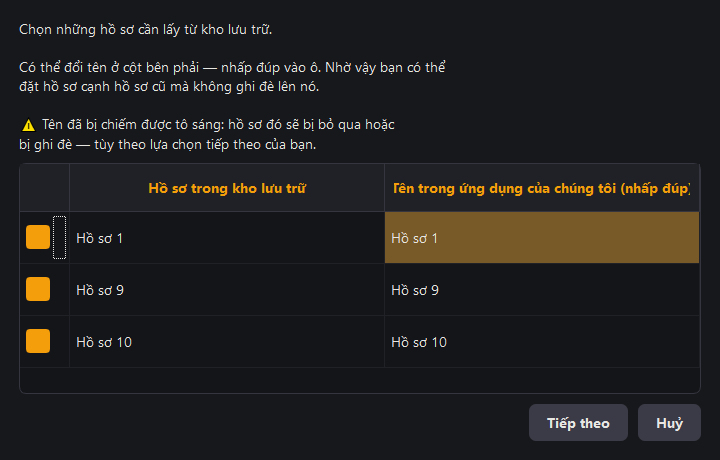Click the renaming hint paragraph about nhấp đúp
Viewport: 720px width, 460px height.
click(x=232, y=77)
